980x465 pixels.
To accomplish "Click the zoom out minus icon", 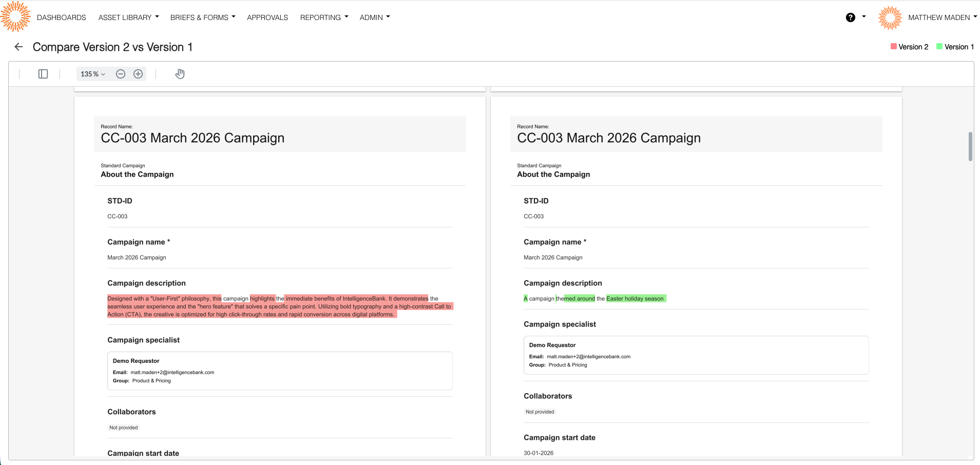I will 121,74.
